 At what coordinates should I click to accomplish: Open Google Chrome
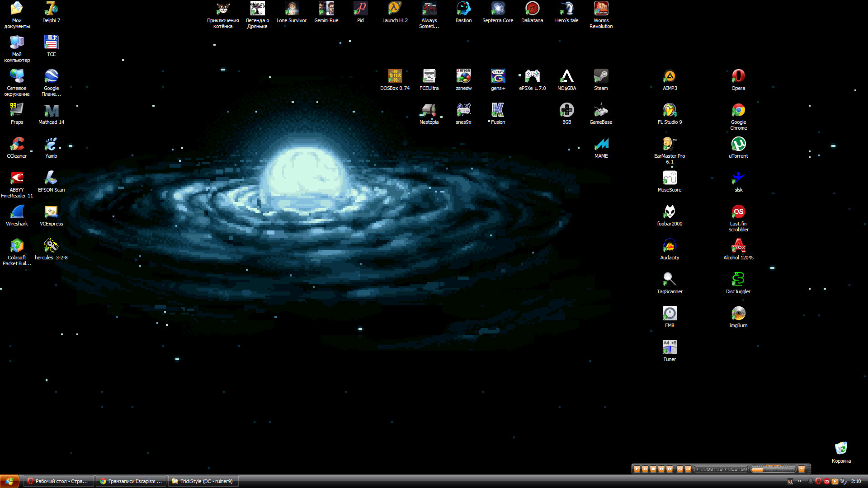tap(738, 110)
